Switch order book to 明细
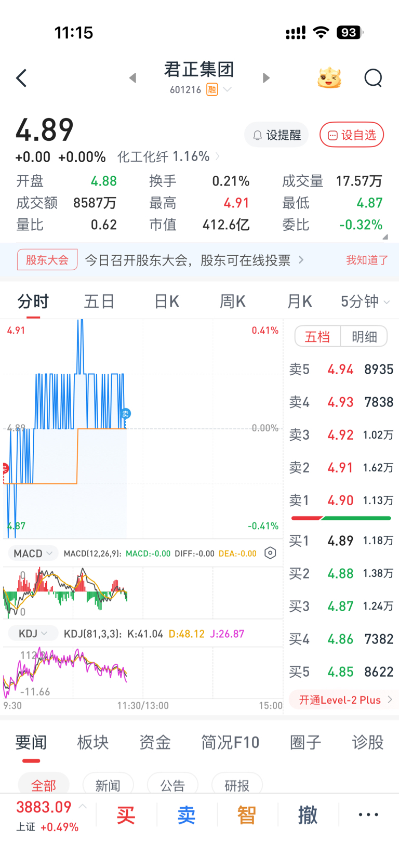Image resolution: width=399 pixels, height=868 pixels. point(364,336)
